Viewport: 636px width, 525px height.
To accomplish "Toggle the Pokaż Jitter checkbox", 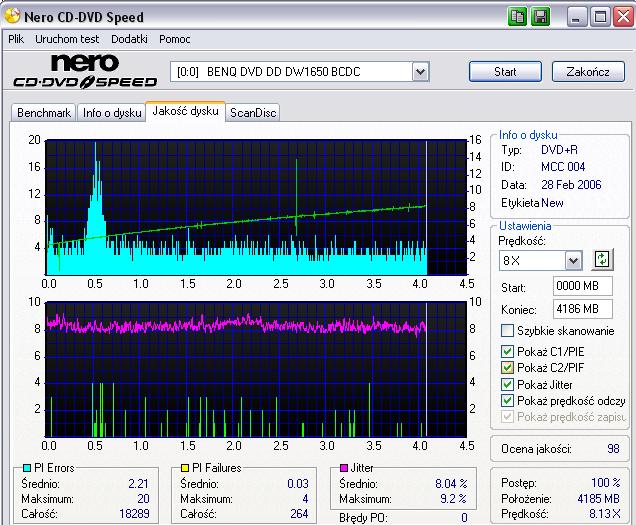I will coord(507,384).
